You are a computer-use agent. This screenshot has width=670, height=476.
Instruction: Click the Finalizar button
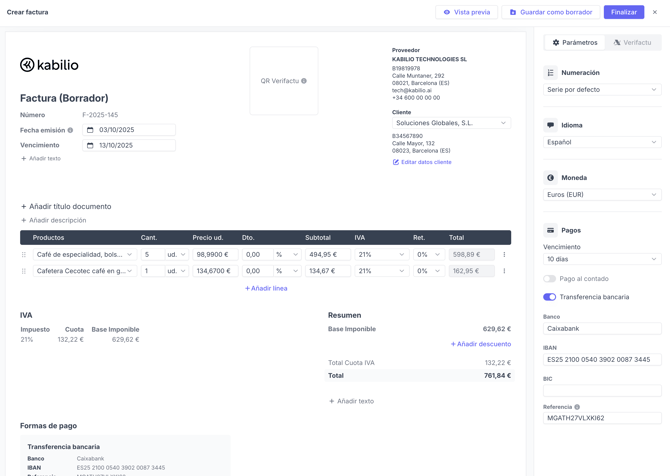(x=623, y=12)
